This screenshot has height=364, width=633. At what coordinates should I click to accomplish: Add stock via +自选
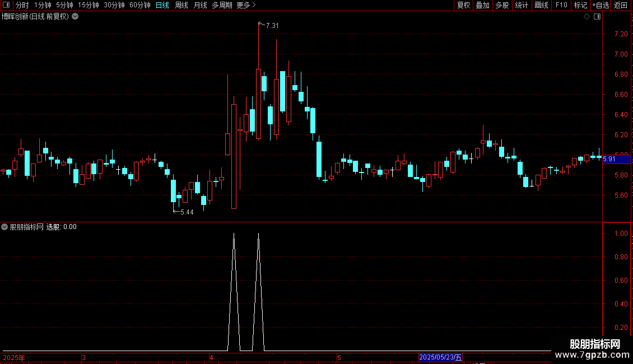coord(601,5)
